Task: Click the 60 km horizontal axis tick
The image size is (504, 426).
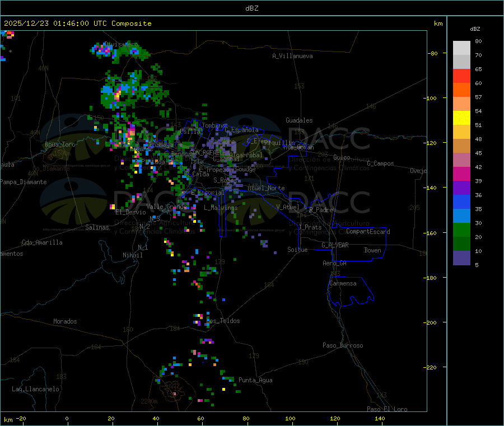Action: pos(200,419)
